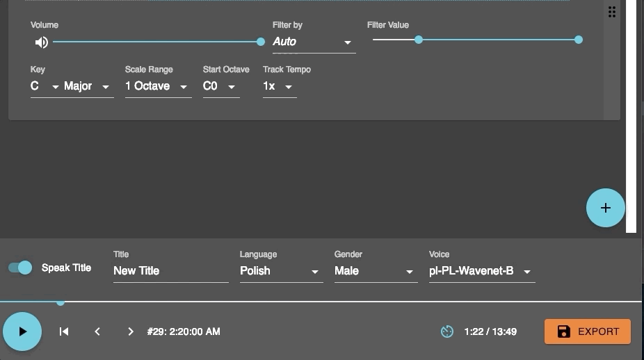
Task: Click the Speak Title label
Action: coord(67,268)
